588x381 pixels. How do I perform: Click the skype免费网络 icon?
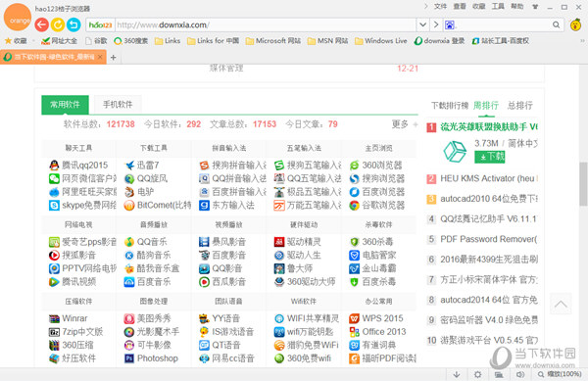(54, 206)
